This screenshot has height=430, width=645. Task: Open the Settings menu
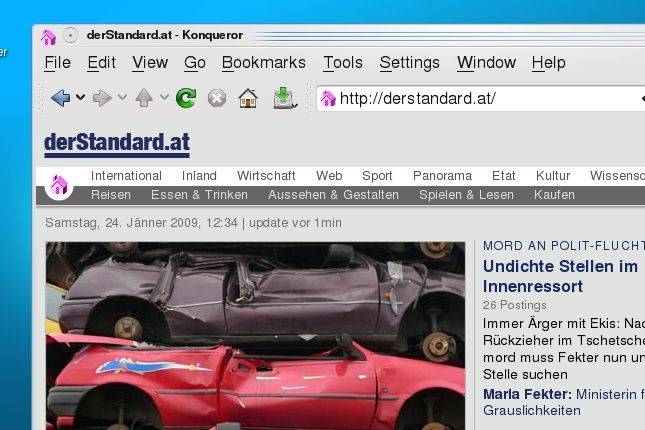pos(409,63)
